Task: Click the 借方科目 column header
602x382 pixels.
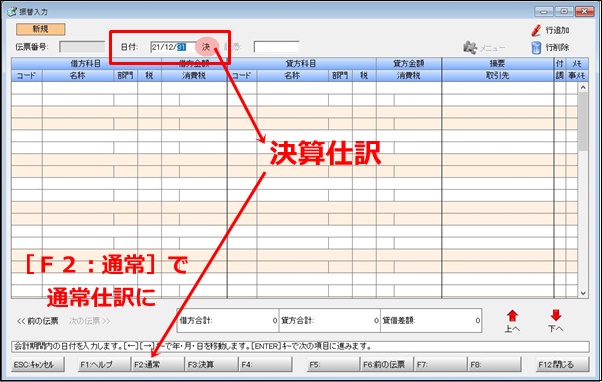Action: 86,64
